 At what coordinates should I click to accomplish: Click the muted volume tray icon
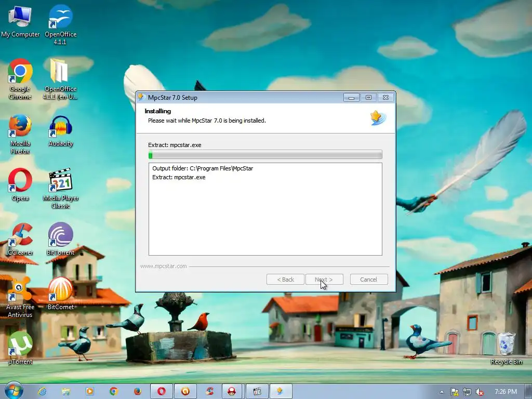click(x=480, y=392)
